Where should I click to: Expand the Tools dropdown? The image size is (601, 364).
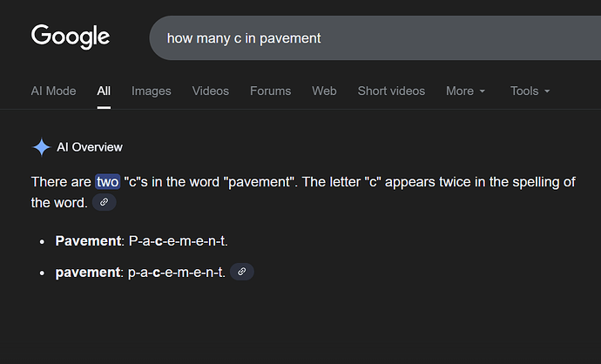click(x=530, y=91)
